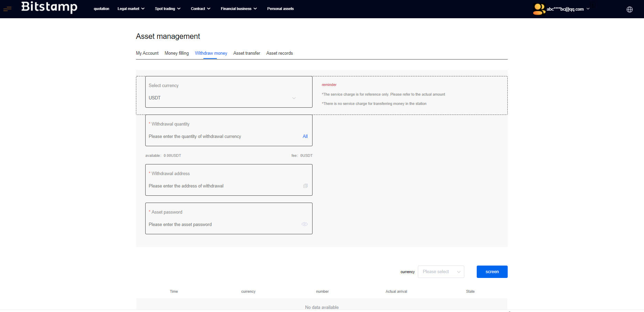
Task: Open the Asset records tab
Action: coord(279,53)
